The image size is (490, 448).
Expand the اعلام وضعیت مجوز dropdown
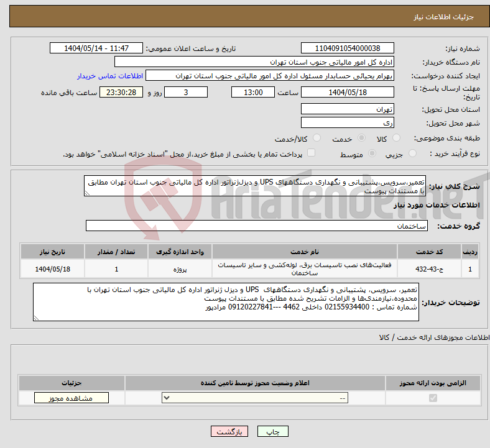[255, 398]
